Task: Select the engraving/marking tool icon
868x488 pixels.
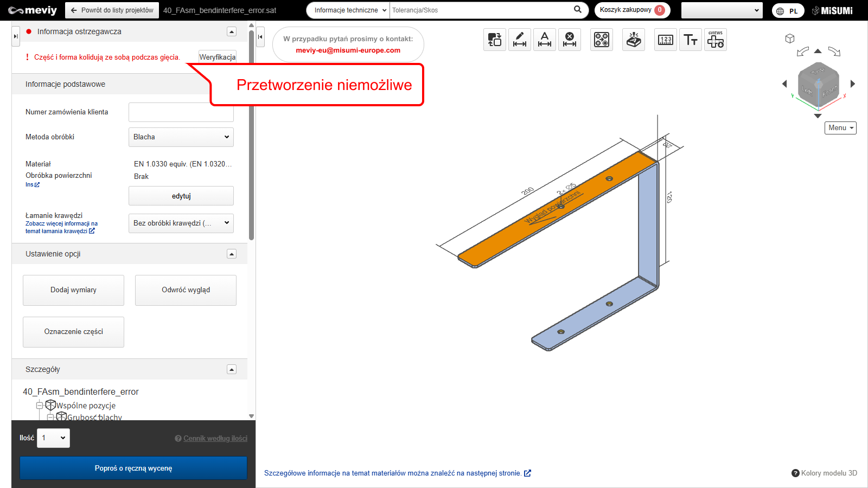Action: pyautogui.click(x=633, y=40)
